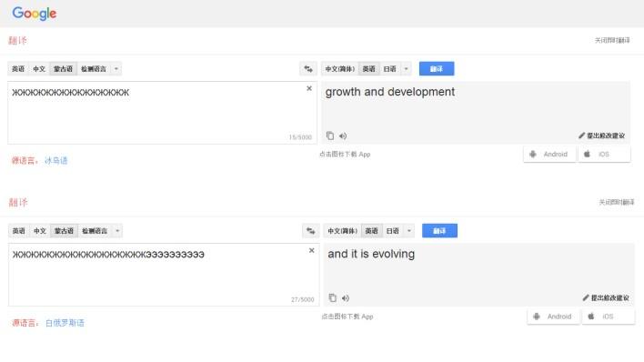Viewport: 644px width, 362px height.
Task: Click the blue 翻译 button at top
Action: point(437,69)
